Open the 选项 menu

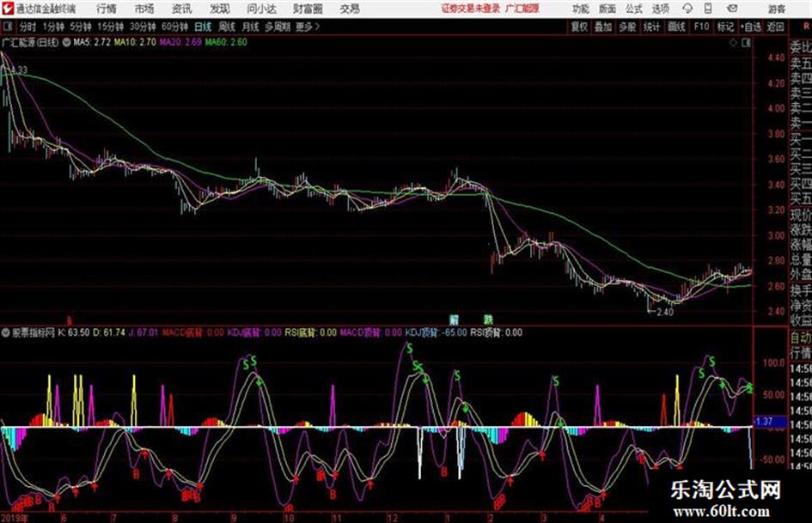[661, 9]
